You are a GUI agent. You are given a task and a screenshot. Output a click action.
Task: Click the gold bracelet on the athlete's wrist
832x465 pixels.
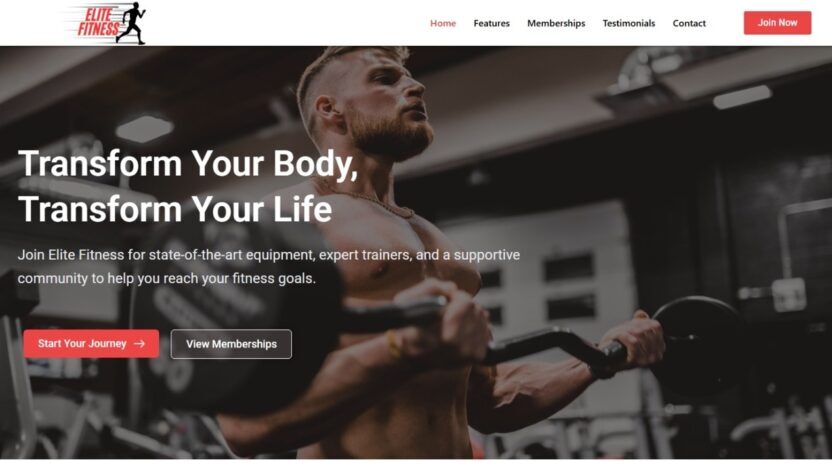coord(393,344)
